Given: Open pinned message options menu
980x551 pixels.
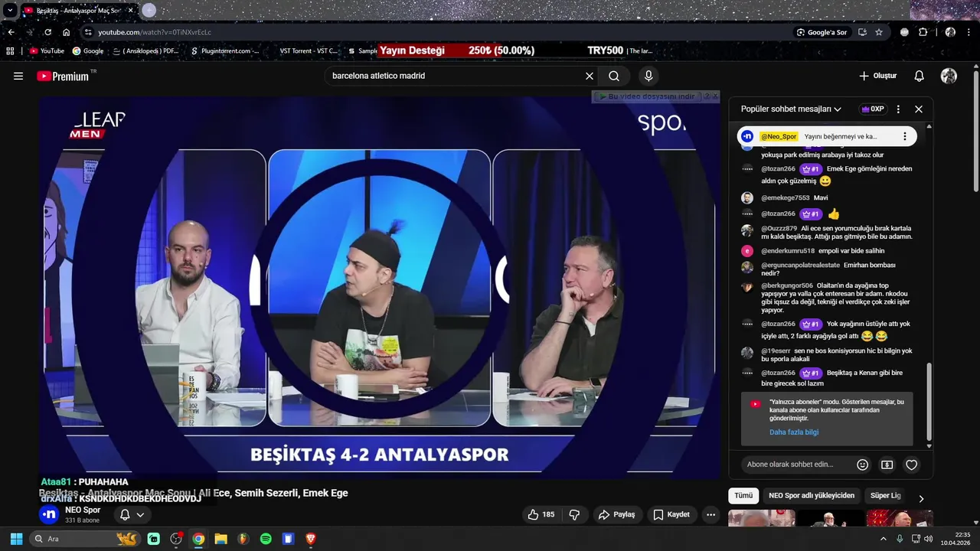Looking at the screenshot, I should [x=904, y=136].
